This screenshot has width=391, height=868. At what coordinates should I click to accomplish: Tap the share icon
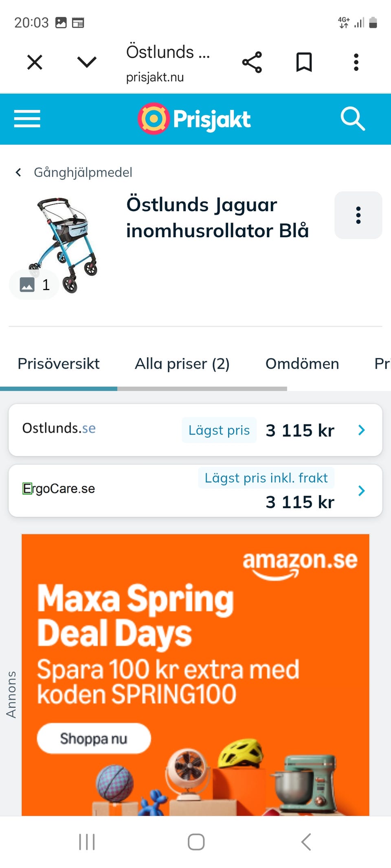[252, 62]
